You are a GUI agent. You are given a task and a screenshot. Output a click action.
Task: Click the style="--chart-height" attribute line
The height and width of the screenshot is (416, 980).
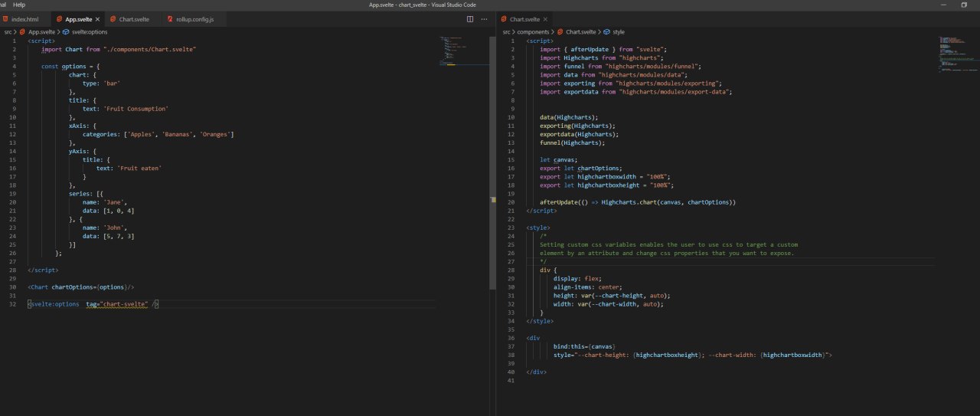pyautogui.click(x=693, y=355)
